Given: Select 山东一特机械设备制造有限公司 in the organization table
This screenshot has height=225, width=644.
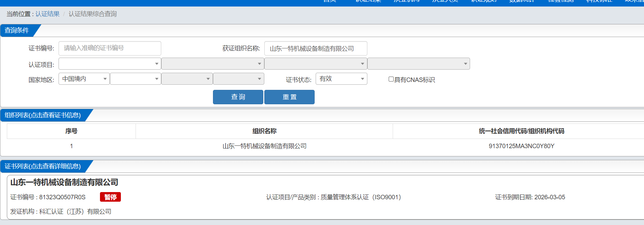Looking at the screenshot, I should 264,146.
